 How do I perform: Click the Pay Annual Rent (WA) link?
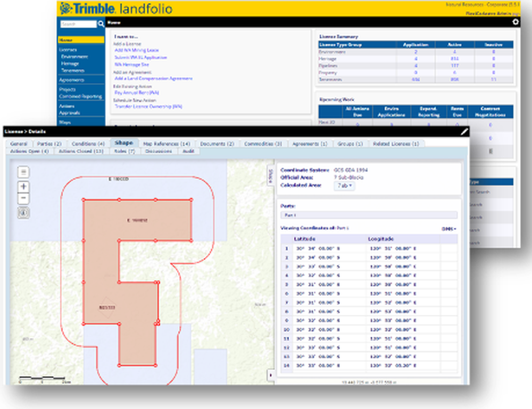tap(137, 93)
